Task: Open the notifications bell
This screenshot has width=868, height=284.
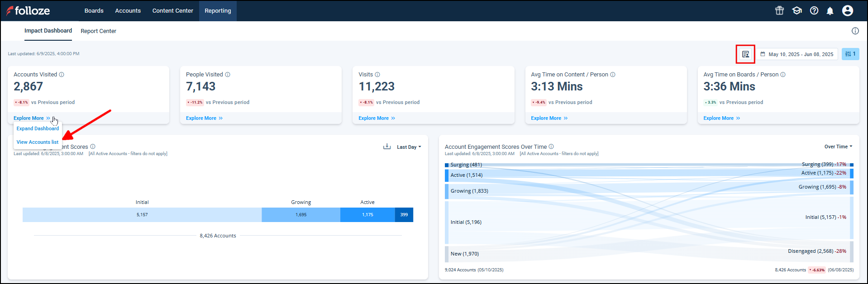Action: coord(830,11)
